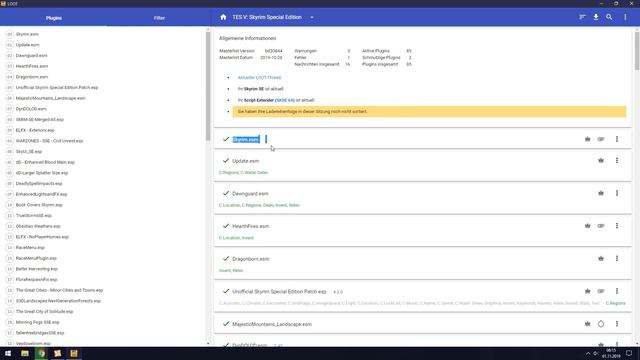Open Google Chrome from the taskbar

pyautogui.click(x=41, y=353)
